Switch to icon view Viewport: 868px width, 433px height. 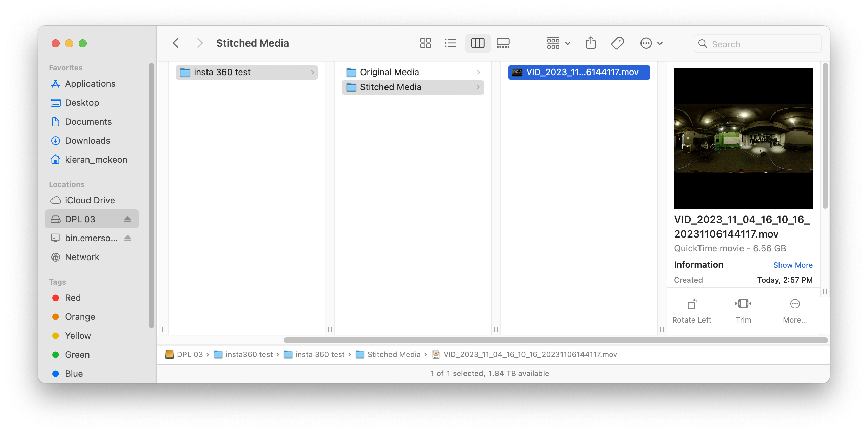(x=425, y=43)
